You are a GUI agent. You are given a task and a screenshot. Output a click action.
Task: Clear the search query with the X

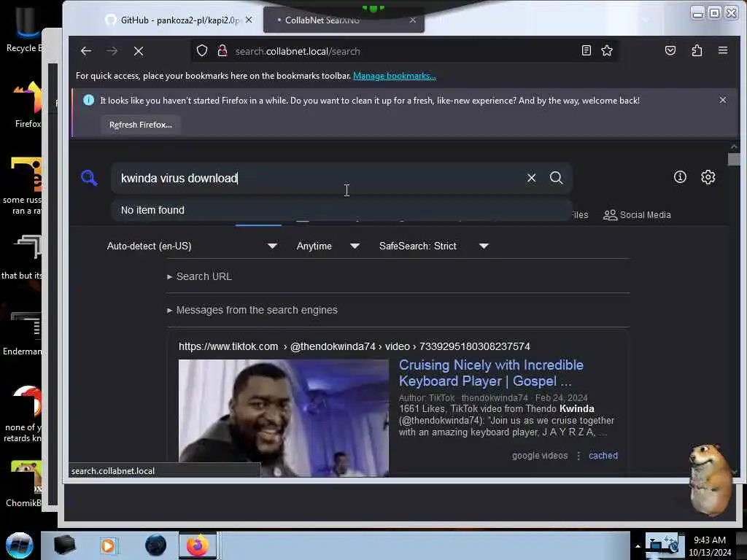pos(531,178)
